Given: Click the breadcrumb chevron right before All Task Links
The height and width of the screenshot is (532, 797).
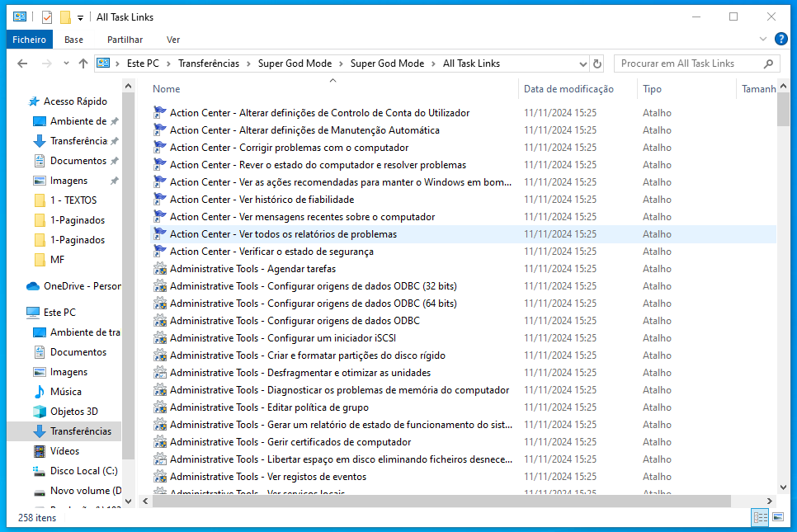Looking at the screenshot, I should pyautogui.click(x=434, y=64).
